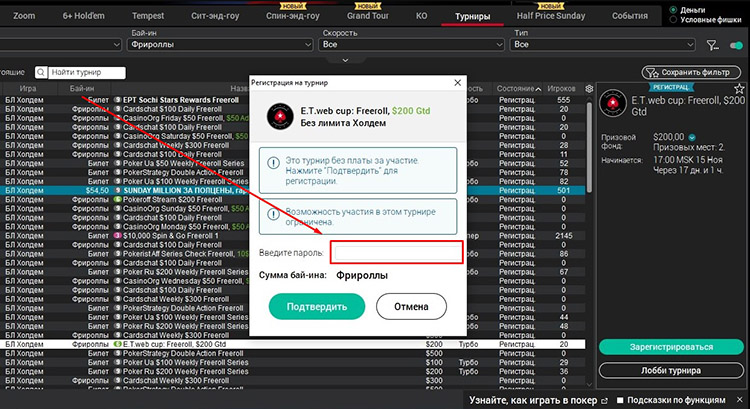The width and height of the screenshot is (750, 409).
Task: Click the Зарегистрироваться button
Action: pyautogui.click(x=671, y=347)
